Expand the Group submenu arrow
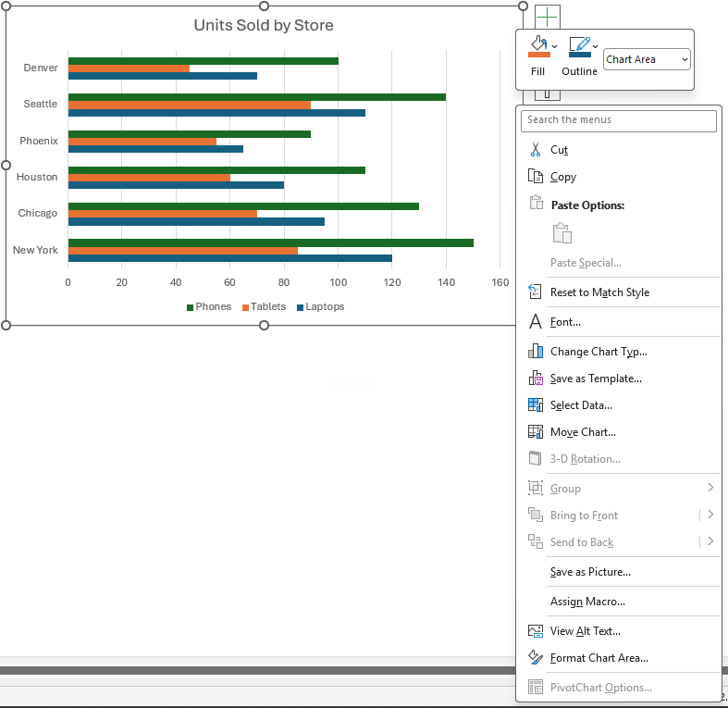The width and height of the screenshot is (728, 708). pyautogui.click(x=710, y=488)
